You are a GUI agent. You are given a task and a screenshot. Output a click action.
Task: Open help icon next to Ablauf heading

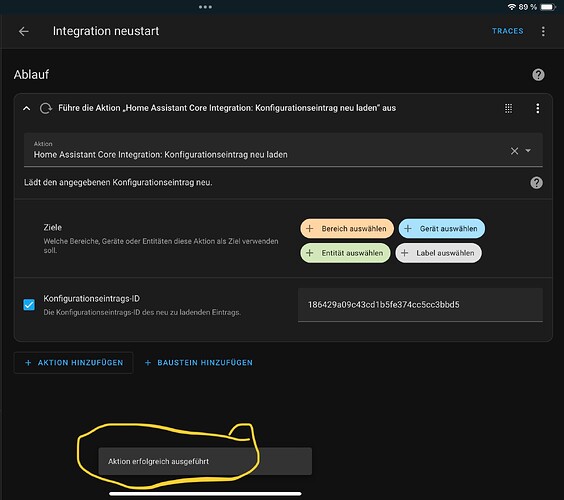538,75
